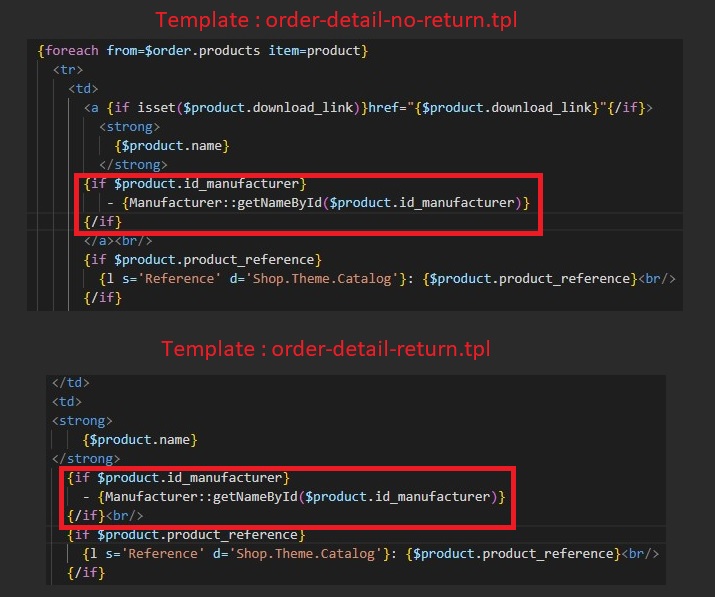Screen dimensions: 715x597
Task: Click the opening tr tag
Action: (x=68, y=69)
